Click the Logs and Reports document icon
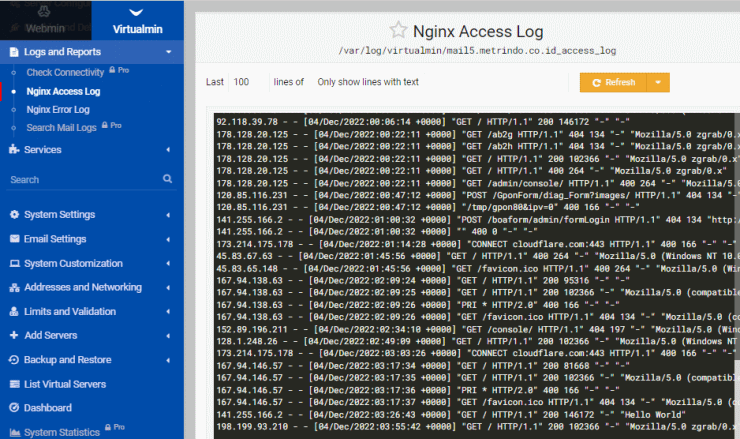This screenshot has height=439, width=740. tap(14, 52)
